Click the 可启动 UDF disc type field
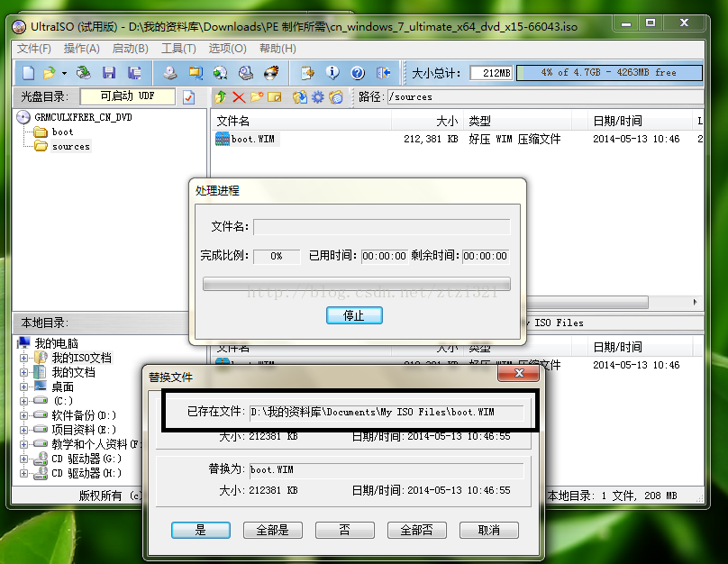728x564 pixels. (128, 96)
